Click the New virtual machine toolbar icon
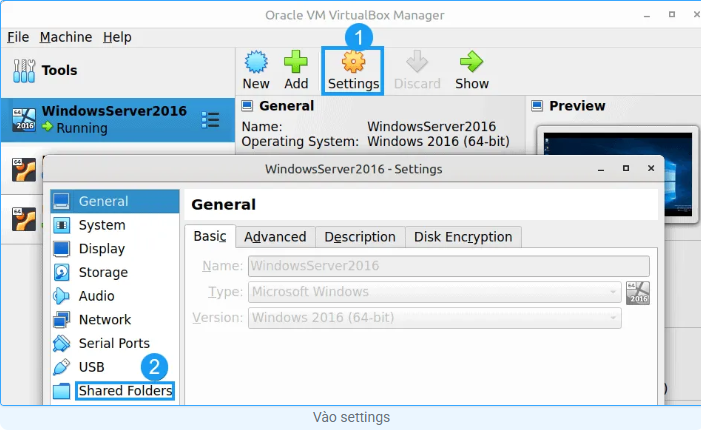This screenshot has height=431, width=701. coord(256,62)
